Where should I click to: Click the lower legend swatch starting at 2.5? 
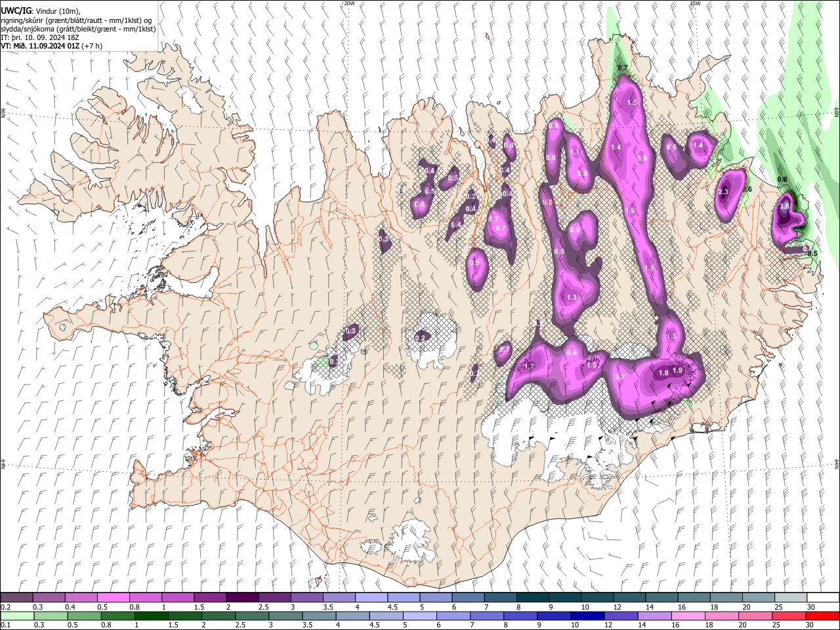click(251, 616)
